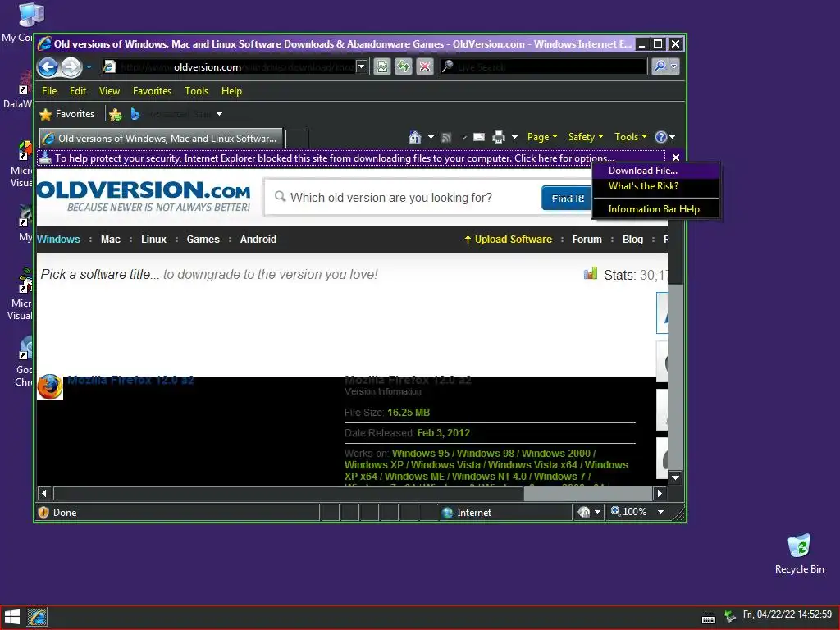Click the horizontal scrollbar left arrow

click(x=44, y=493)
